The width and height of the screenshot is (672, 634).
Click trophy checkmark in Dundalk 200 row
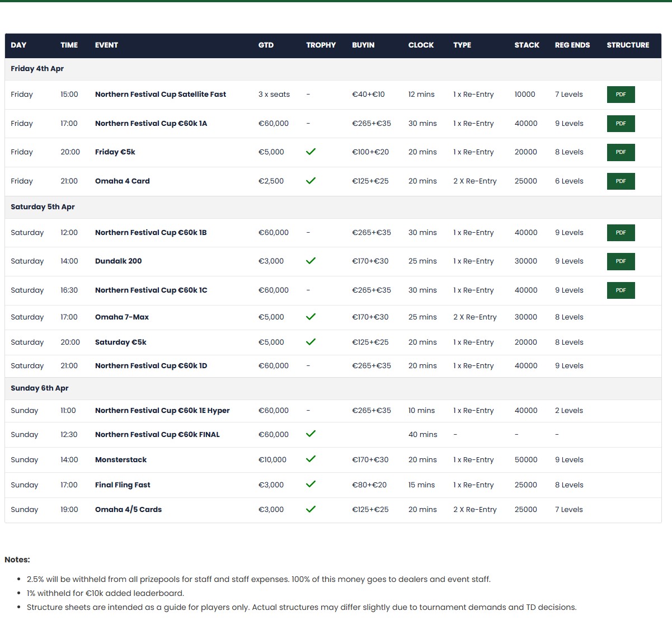pos(311,261)
